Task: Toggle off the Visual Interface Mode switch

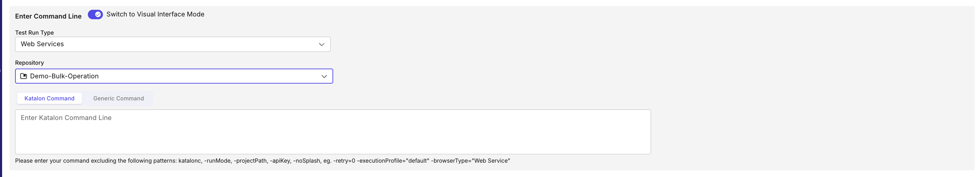Action: [x=95, y=14]
